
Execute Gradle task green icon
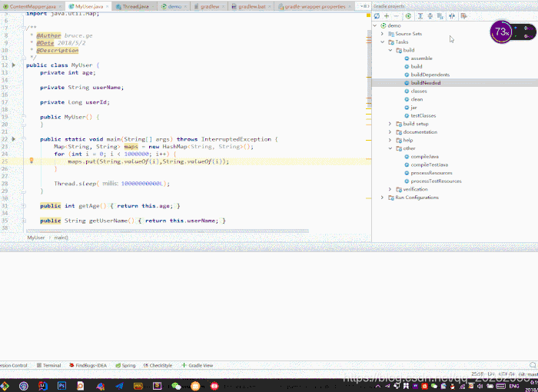pos(408,16)
